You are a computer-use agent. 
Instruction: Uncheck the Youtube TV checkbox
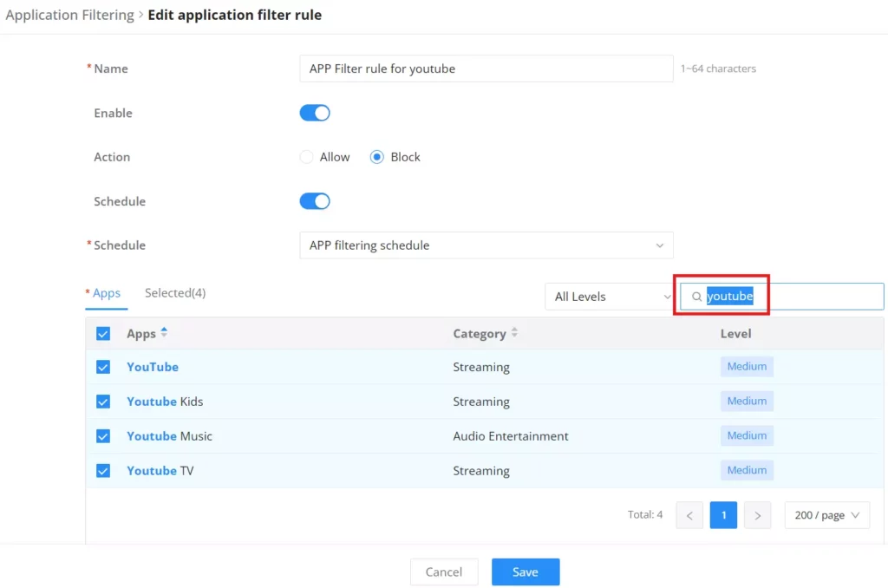coord(103,471)
